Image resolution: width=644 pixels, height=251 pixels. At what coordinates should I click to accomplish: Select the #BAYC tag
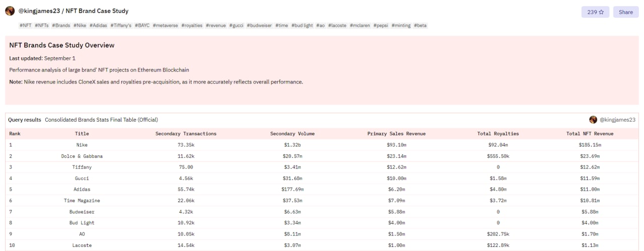pyautogui.click(x=142, y=25)
